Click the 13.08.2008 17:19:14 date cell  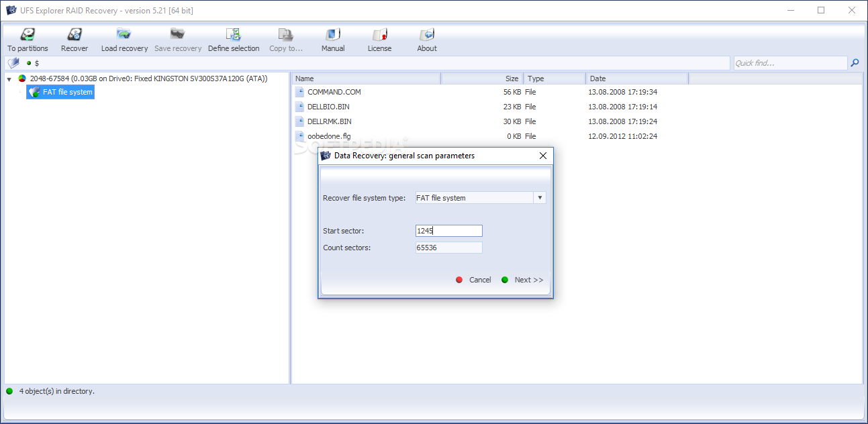point(622,107)
